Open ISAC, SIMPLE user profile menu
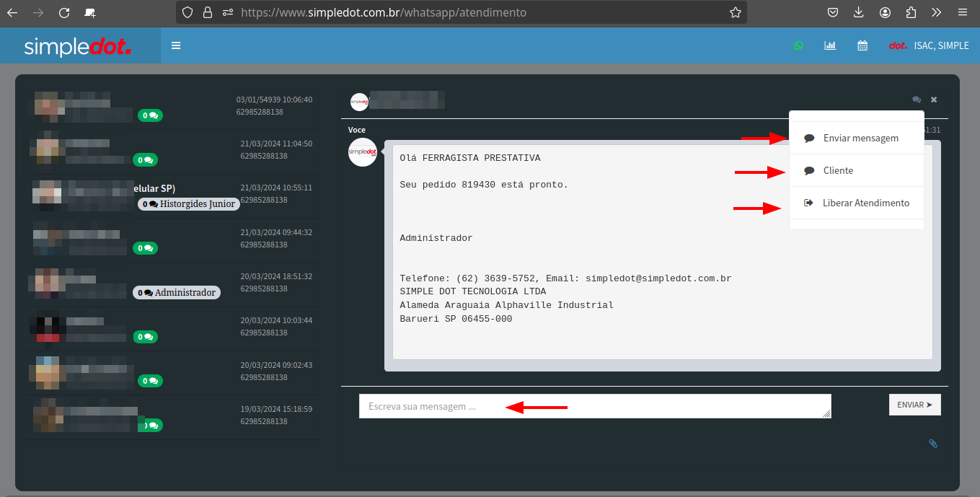 click(929, 45)
